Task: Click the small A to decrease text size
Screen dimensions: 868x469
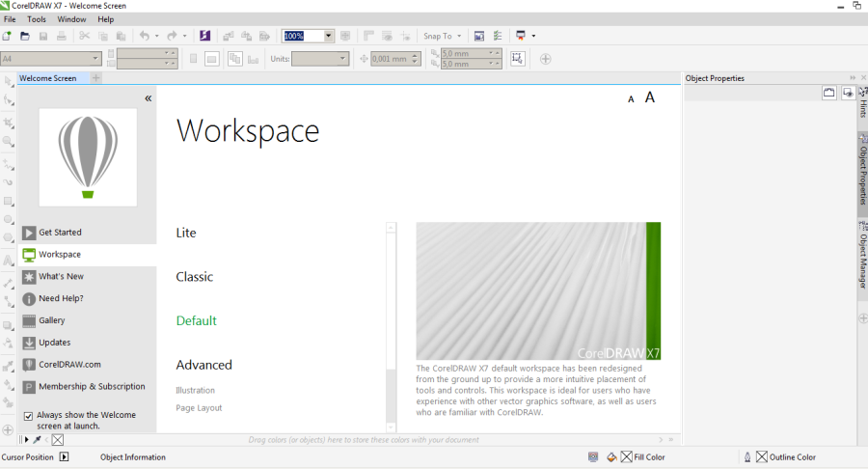Action: [631, 99]
